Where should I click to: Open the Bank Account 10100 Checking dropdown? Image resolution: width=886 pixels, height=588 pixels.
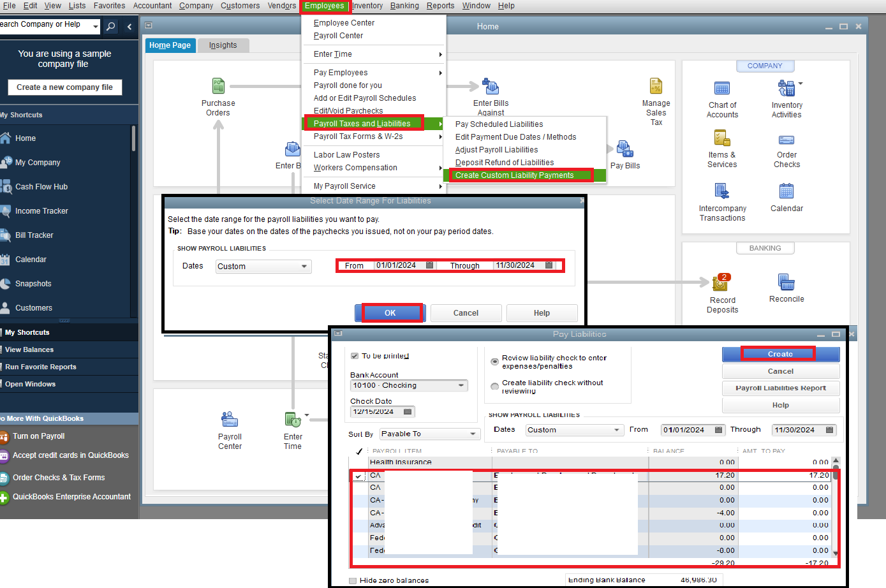coord(409,386)
